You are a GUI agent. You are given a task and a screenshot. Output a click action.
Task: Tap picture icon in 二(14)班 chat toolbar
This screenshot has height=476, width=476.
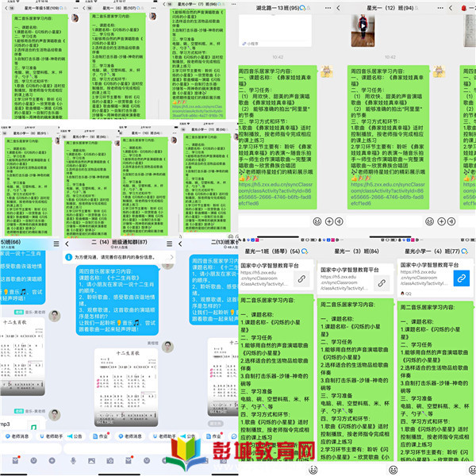tap(91, 460)
